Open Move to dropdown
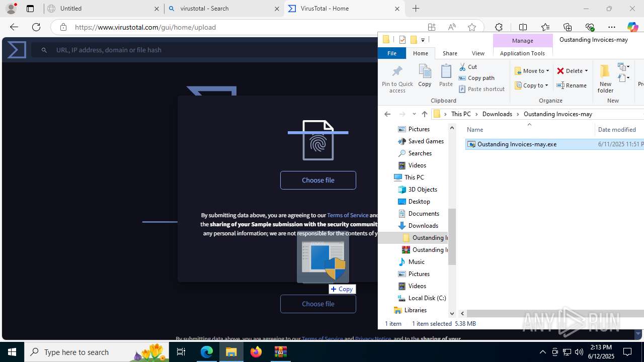This screenshot has height=362, width=644. point(532,71)
